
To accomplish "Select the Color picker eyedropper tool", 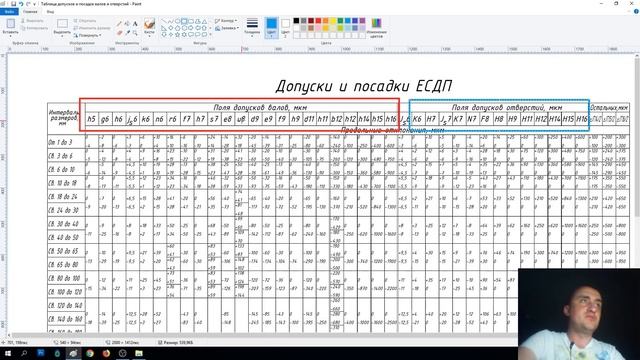I will pos(127,32).
